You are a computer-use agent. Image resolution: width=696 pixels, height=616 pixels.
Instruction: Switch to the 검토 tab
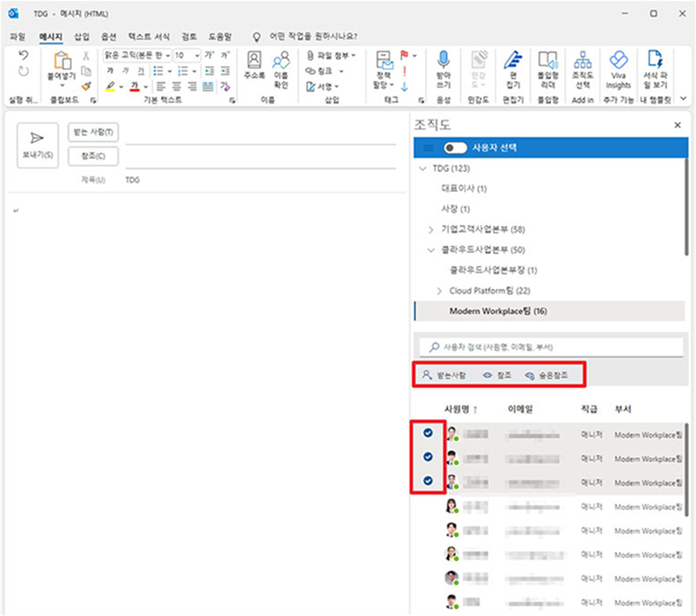click(x=189, y=37)
